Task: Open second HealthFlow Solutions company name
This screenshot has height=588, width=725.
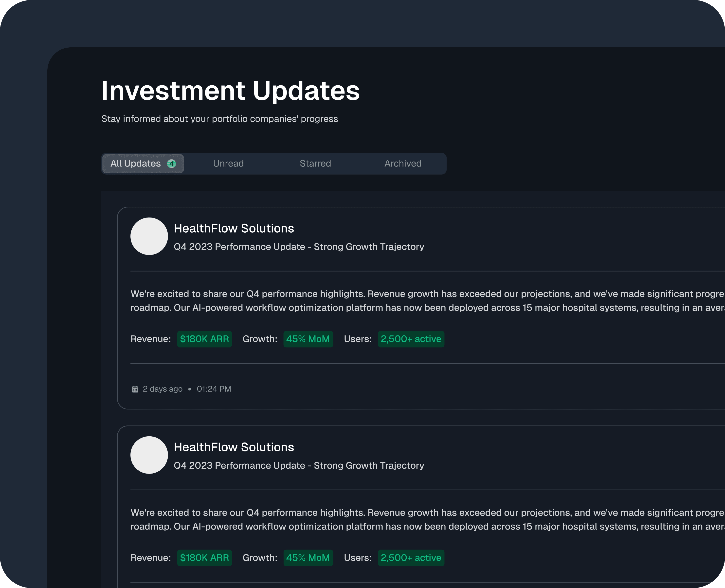Action: pos(234,447)
